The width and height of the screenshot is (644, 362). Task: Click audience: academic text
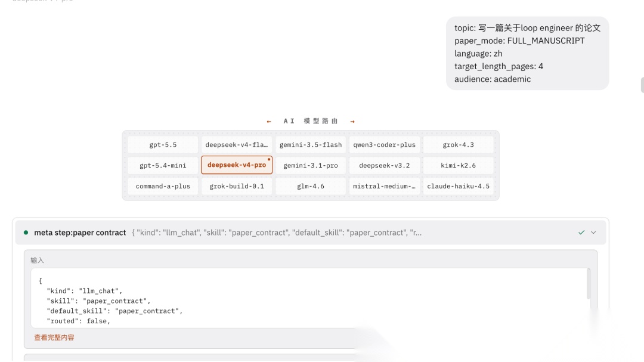[x=493, y=79]
